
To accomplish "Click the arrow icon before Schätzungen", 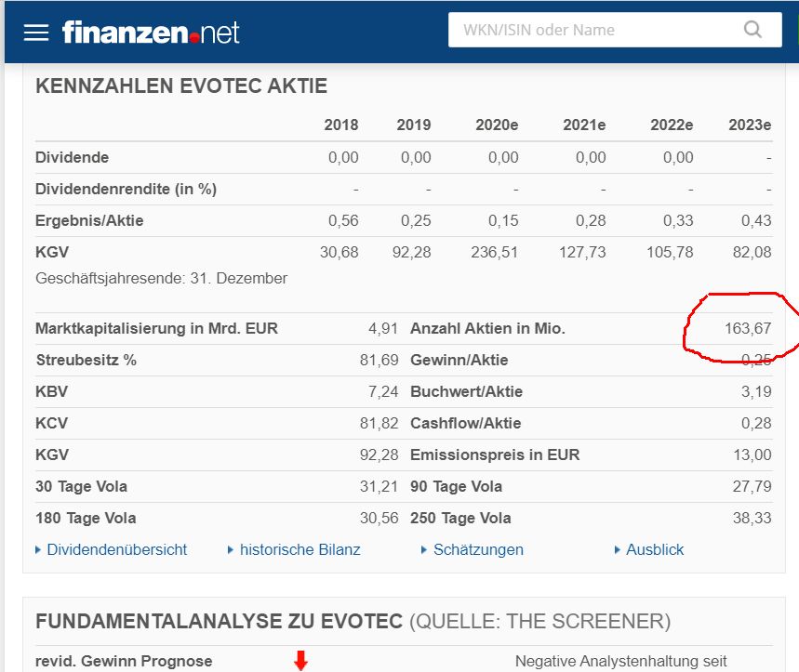I will coord(425,549).
